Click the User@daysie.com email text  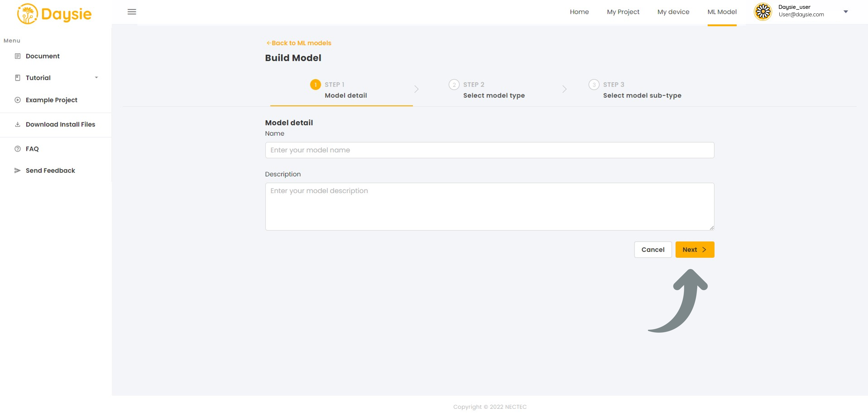point(801,14)
